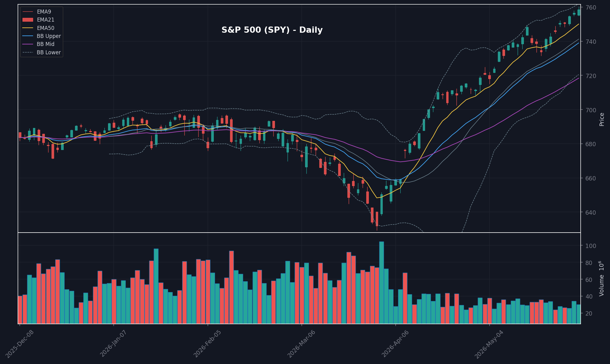This screenshot has width=610, height=364.
Task: Click the tallest volume bar above 100
Action: [381, 283]
